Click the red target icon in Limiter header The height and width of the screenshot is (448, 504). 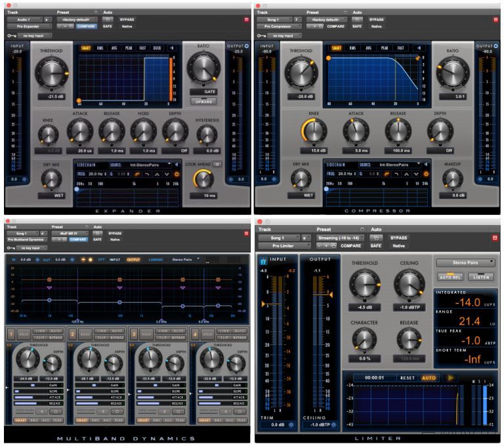pos(495,238)
